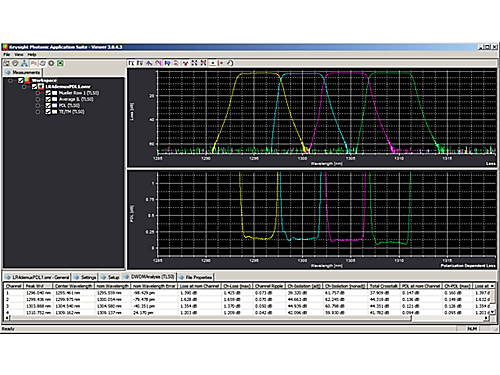This screenshot has height=375, width=500.
Task: Switch to the LR4demuxPDL1.omr - General tab
Action: pyautogui.click(x=37, y=277)
